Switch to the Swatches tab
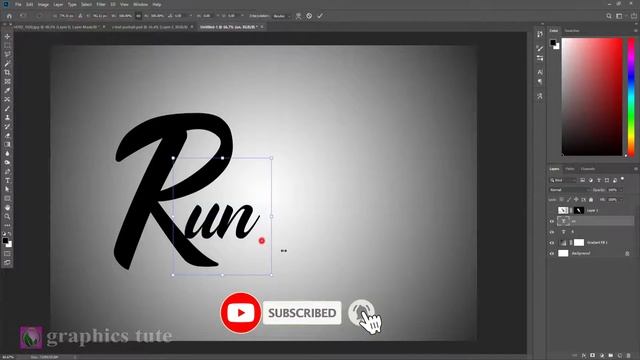The height and width of the screenshot is (360, 640). (x=572, y=31)
